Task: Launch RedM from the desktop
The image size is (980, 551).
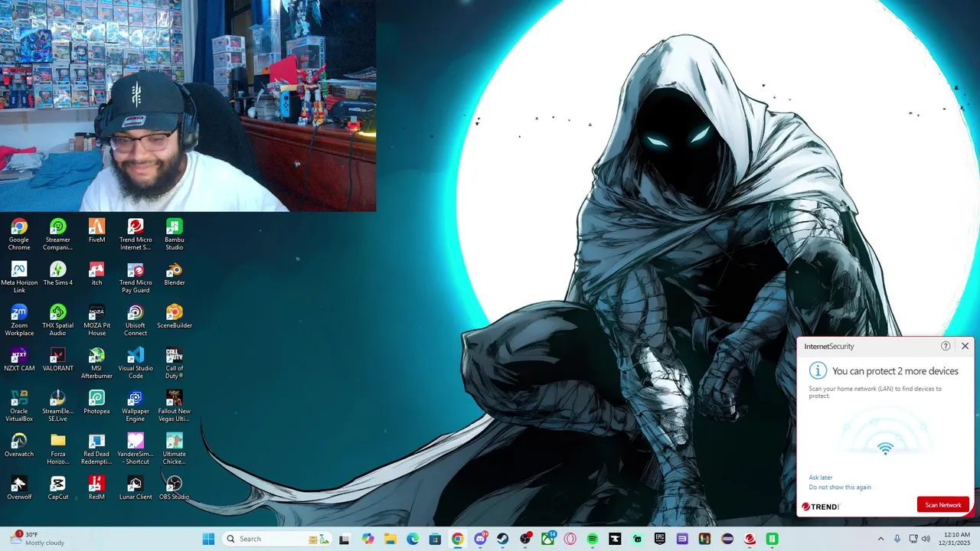Action: tap(96, 487)
